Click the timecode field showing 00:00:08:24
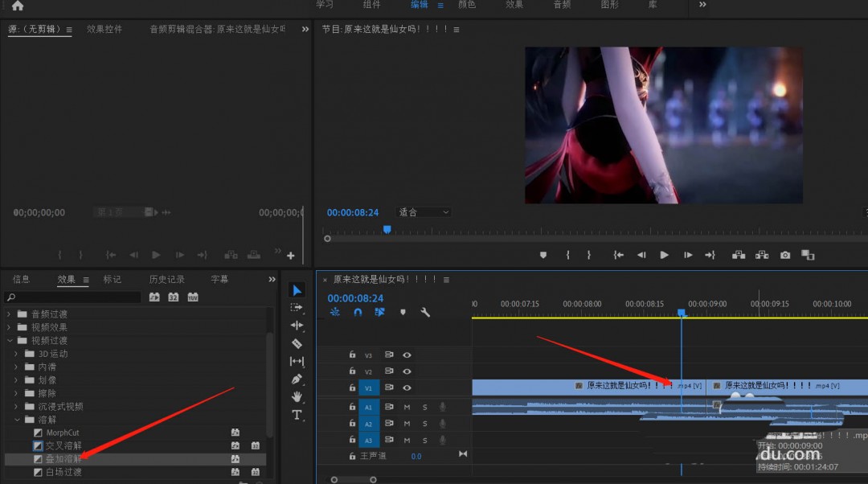 click(x=353, y=212)
